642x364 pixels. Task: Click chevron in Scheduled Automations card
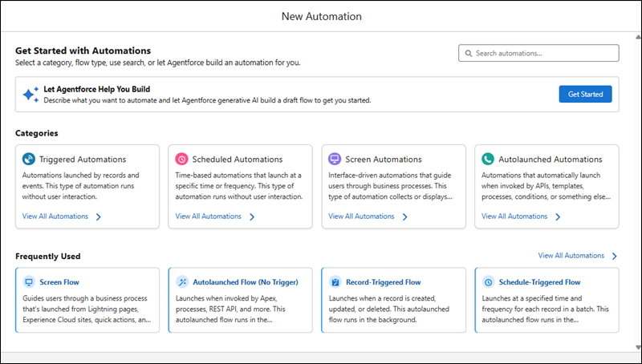pos(252,216)
